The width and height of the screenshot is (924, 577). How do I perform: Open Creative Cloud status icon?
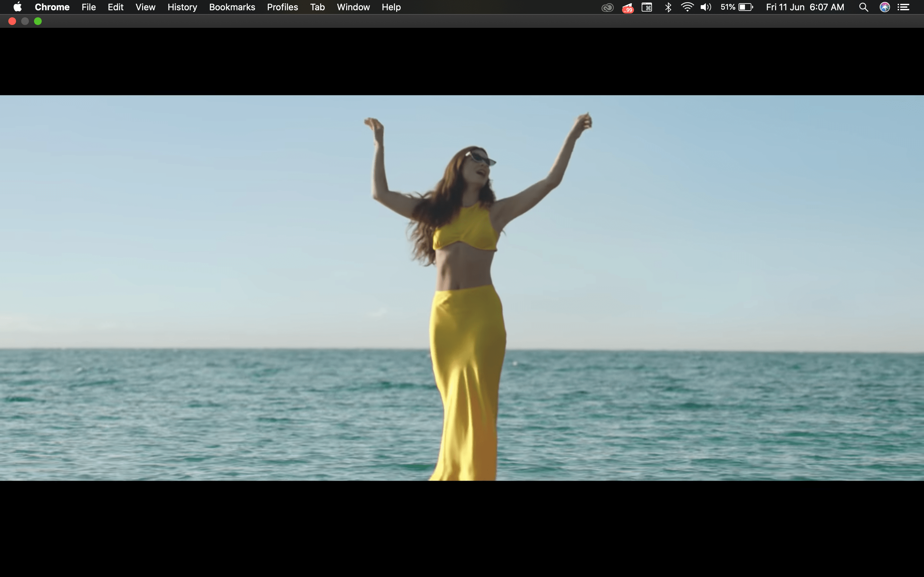tap(607, 7)
